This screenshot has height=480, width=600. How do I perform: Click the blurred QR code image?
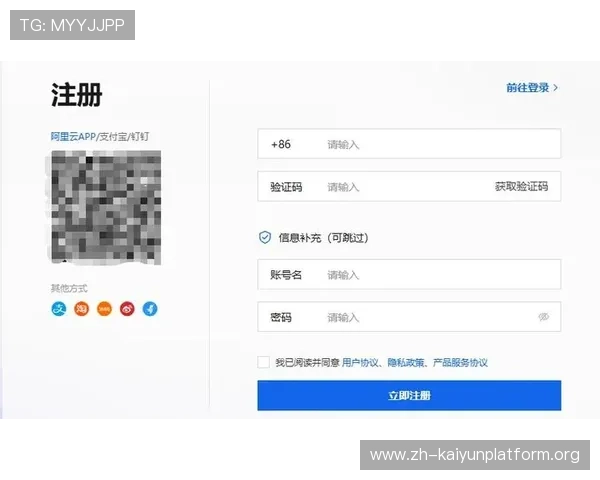106,207
